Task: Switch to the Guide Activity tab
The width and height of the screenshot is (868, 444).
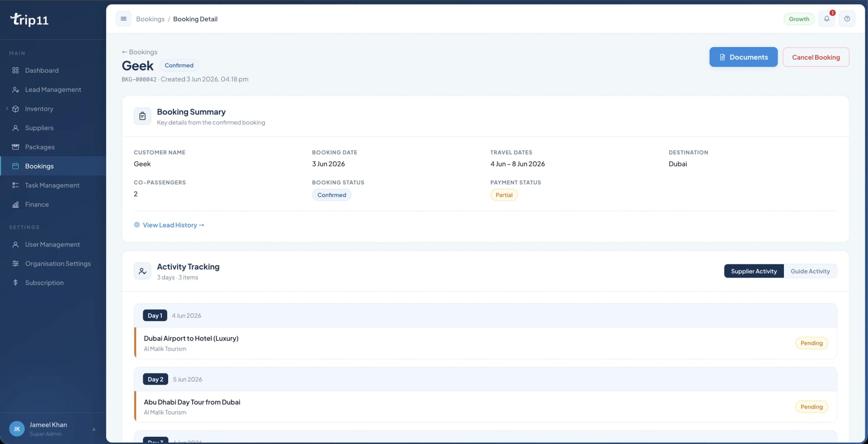Action: click(810, 271)
